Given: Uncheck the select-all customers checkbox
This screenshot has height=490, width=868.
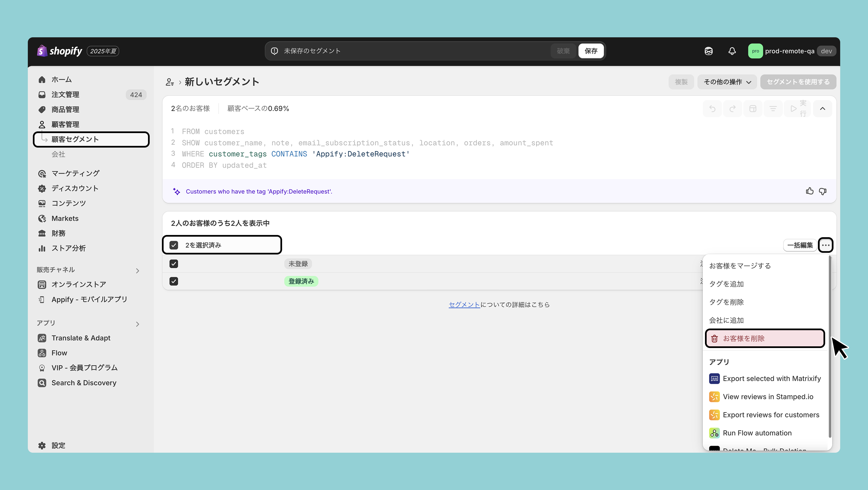Looking at the screenshot, I should 174,245.
